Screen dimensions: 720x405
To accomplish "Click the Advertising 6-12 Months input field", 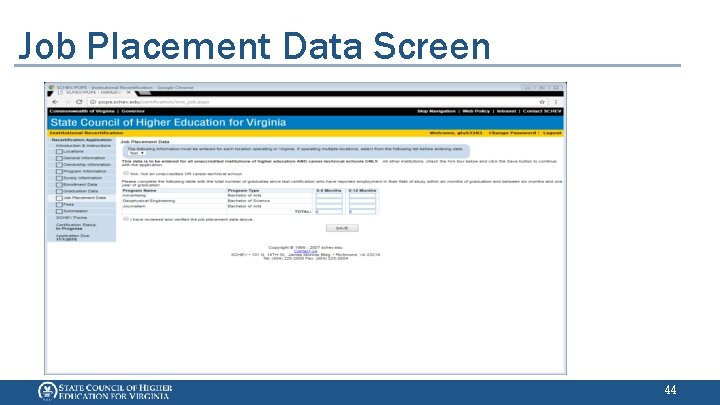I will coord(362,196).
